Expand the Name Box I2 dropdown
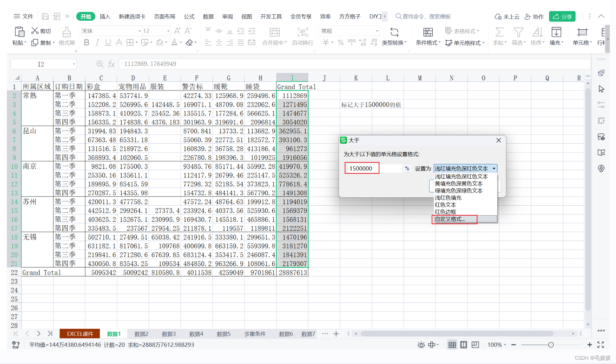616x364 pixels. tap(74, 64)
